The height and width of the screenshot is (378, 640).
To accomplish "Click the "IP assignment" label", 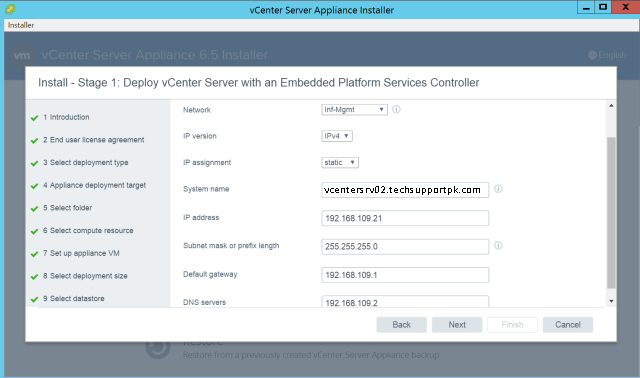I will (x=207, y=162).
